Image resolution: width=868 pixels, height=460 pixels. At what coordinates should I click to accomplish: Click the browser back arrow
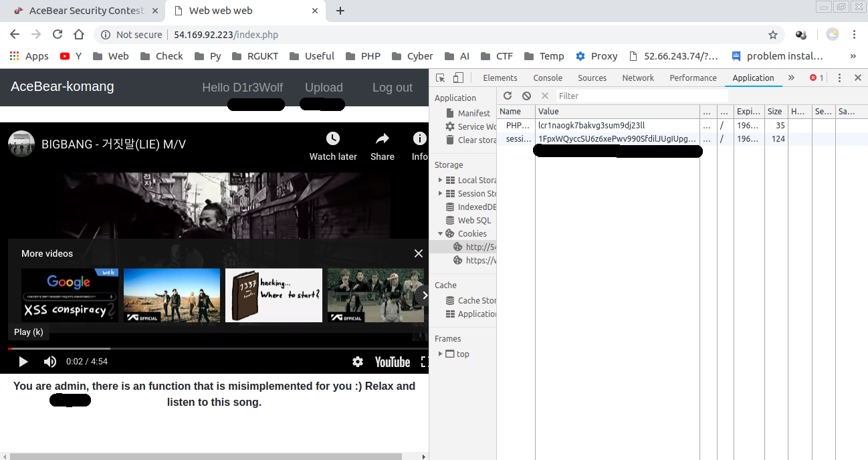coord(15,35)
